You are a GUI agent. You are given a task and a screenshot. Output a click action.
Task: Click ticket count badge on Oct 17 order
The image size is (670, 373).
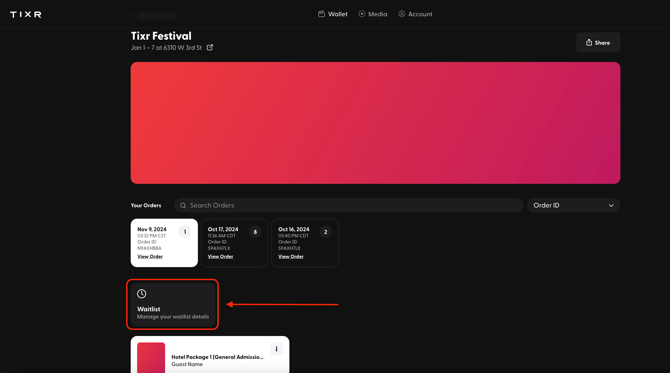[255, 232]
